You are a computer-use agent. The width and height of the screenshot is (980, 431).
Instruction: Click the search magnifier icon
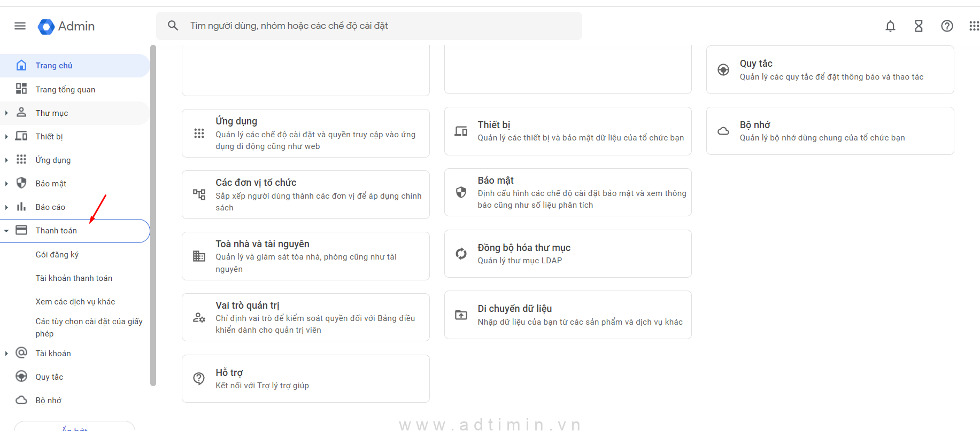coord(173,26)
